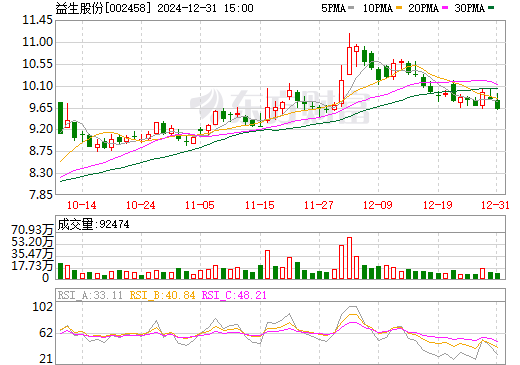This screenshot has width=520, height=365.
Task: Click the 5PMA gray legend swatch
Action: point(351,8)
